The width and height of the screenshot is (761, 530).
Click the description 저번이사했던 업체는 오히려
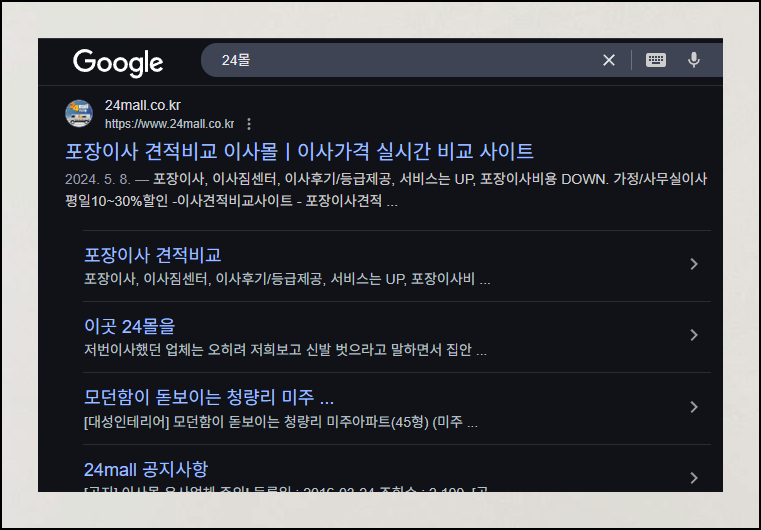pyautogui.click(x=285, y=350)
